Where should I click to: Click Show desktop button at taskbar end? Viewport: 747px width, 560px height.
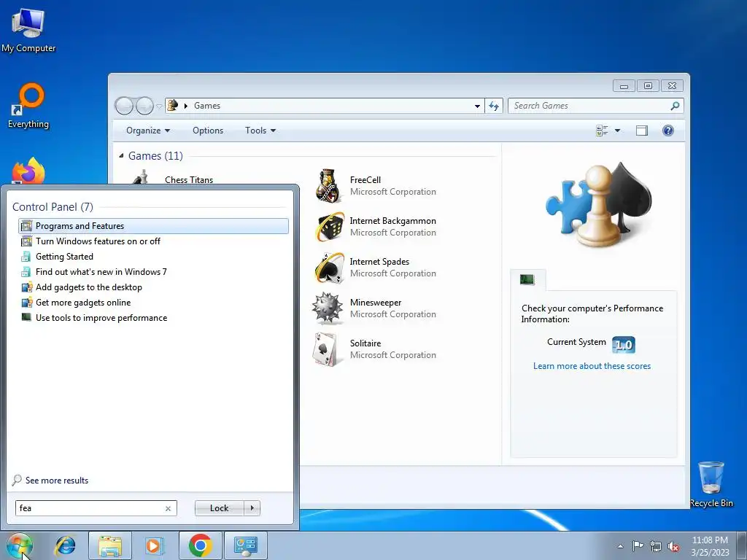(x=741, y=545)
